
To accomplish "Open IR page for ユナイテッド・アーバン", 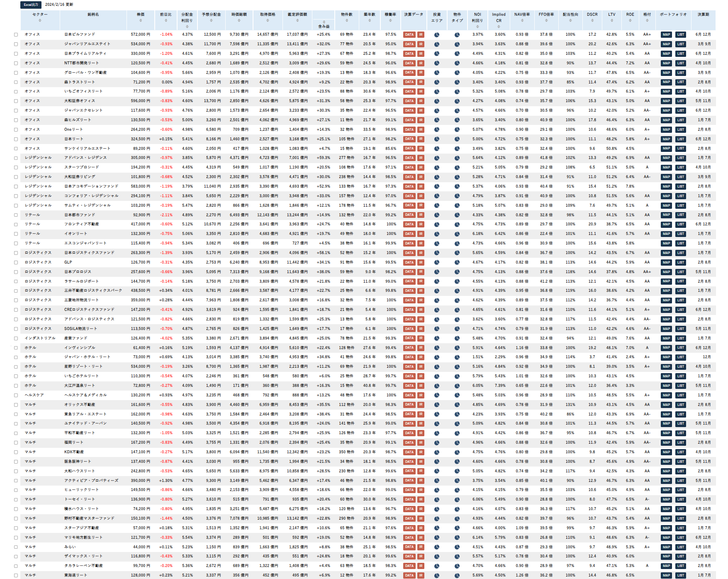I will tap(421, 424).
